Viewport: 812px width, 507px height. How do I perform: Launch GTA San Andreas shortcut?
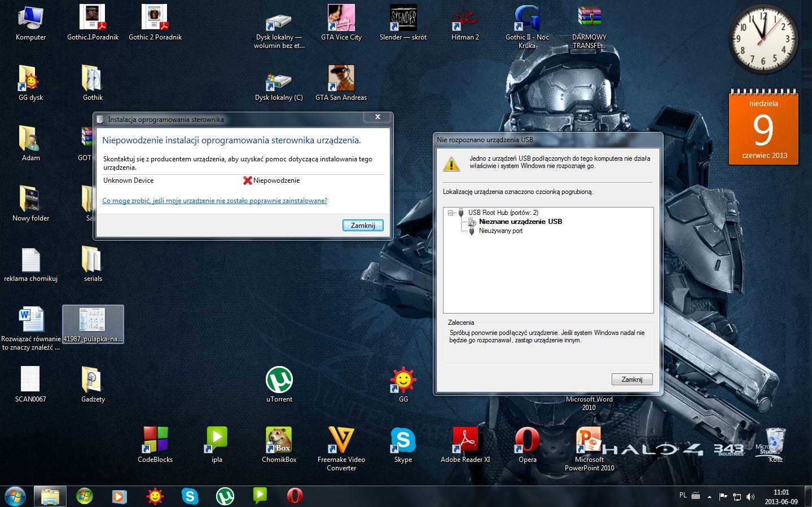coord(341,83)
